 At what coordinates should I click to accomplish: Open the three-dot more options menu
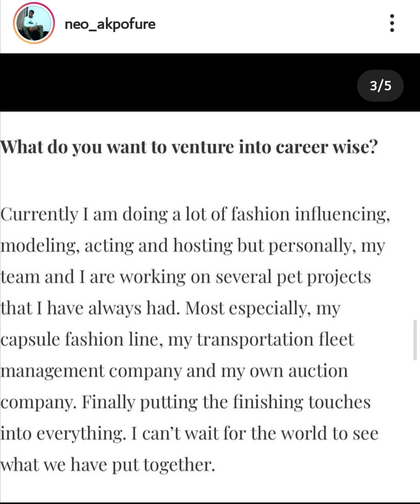click(392, 23)
